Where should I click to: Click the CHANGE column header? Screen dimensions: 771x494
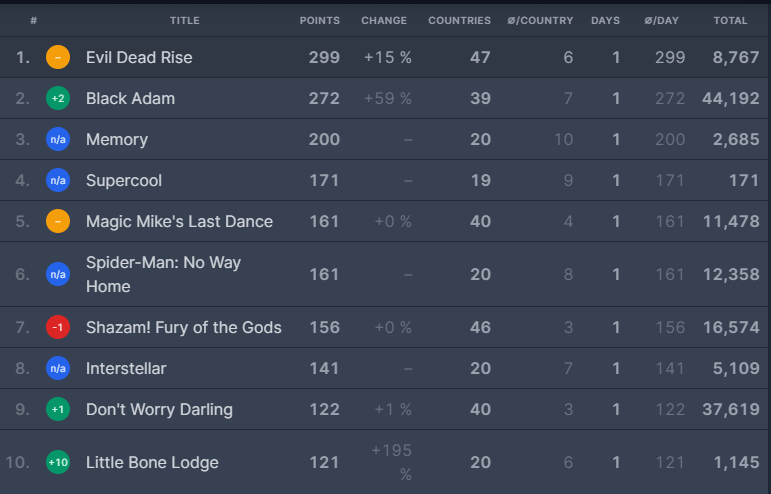(384, 21)
